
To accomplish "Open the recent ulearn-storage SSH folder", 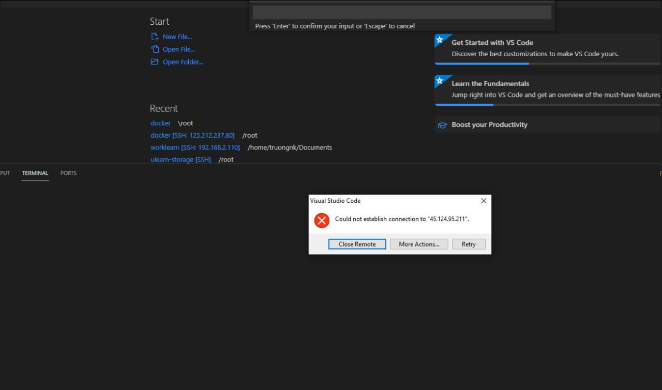I will pyautogui.click(x=181, y=160).
